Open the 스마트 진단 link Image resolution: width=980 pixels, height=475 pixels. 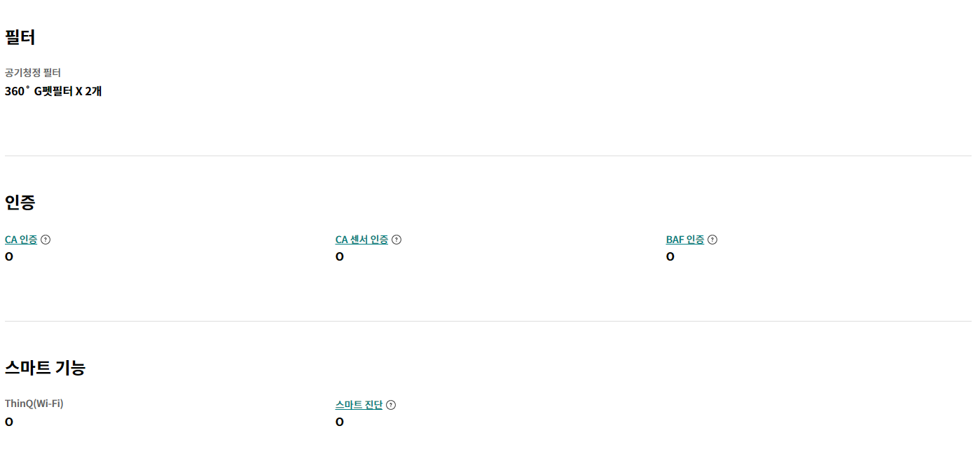[x=359, y=405]
